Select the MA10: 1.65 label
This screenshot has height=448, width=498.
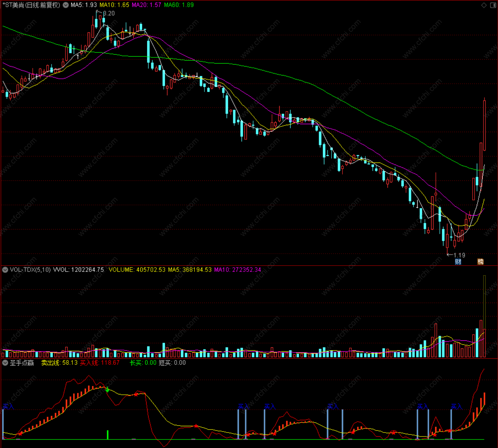pos(114,5)
